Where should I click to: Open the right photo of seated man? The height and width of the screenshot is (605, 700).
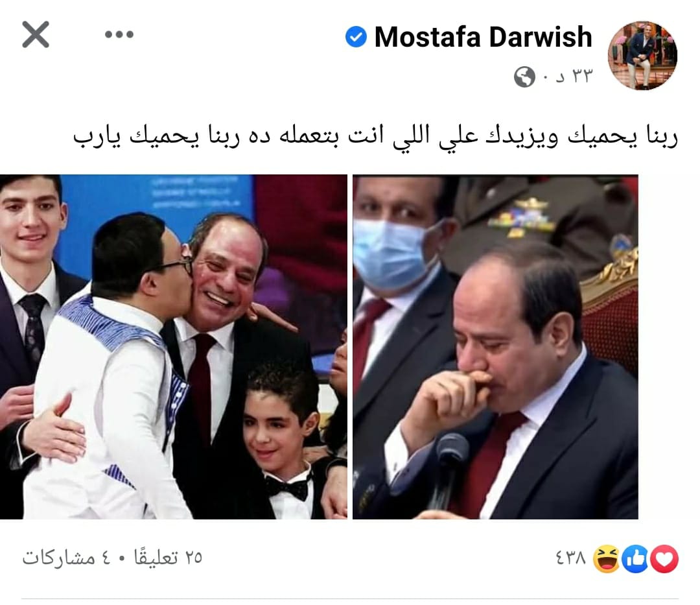pyautogui.click(x=496, y=347)
